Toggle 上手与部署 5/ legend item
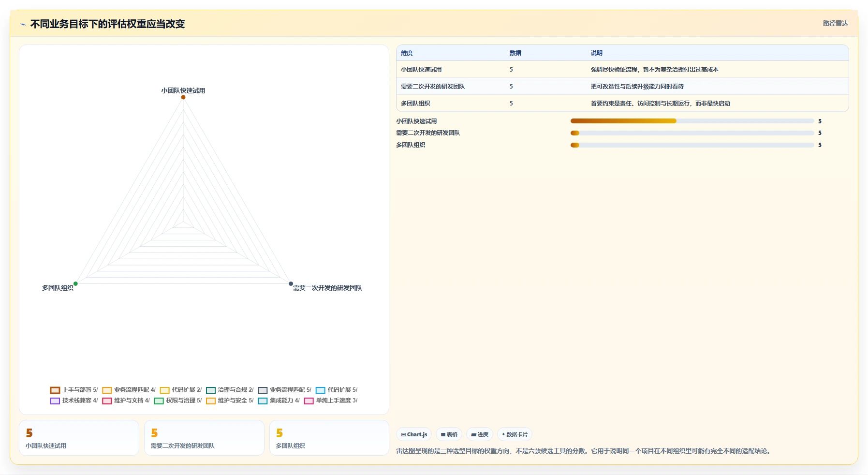Screen dimensions: 868x475 coord(74,390)
